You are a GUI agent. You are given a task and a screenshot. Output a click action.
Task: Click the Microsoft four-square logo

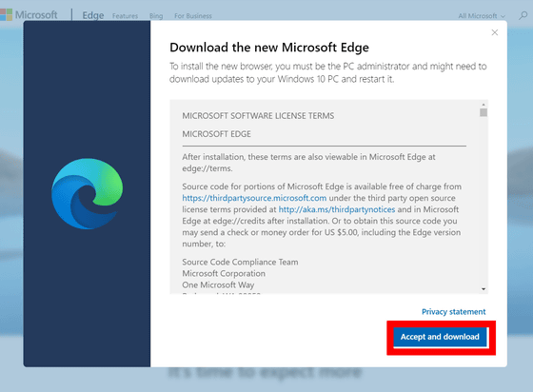pyautogui.click(x=6, y=15)
